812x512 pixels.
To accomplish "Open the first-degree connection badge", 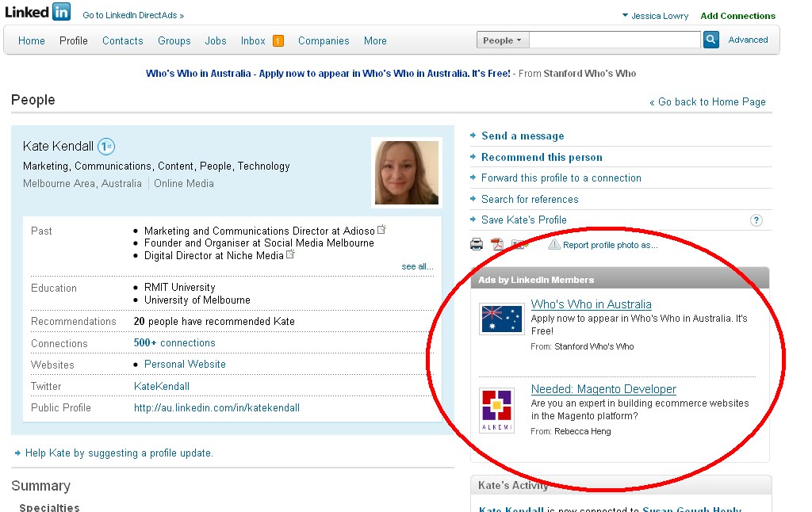I will pos(106,147).
